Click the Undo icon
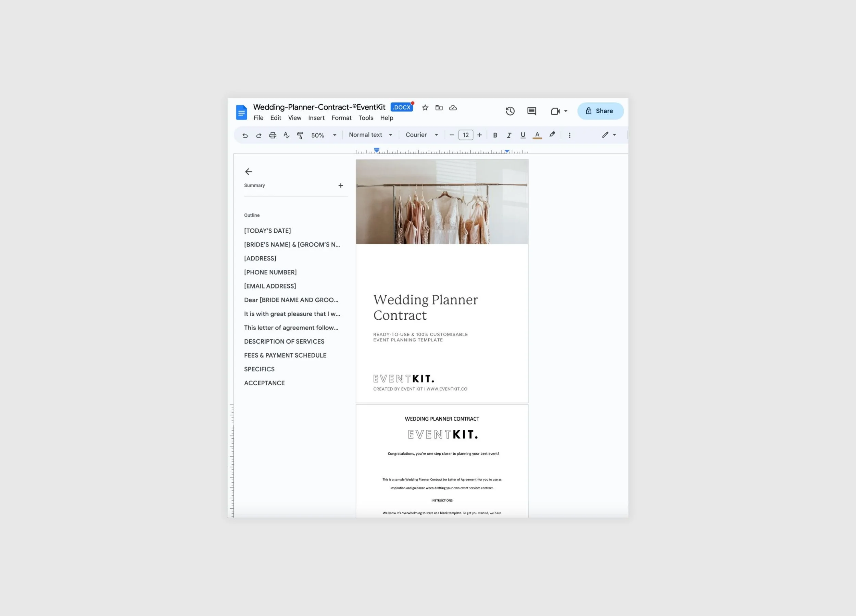This screenshot has width=856, height=616. [245, 135]
